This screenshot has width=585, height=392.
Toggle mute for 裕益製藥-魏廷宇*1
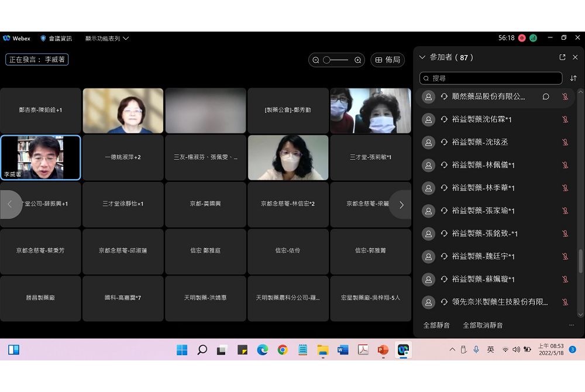point(565,256)
